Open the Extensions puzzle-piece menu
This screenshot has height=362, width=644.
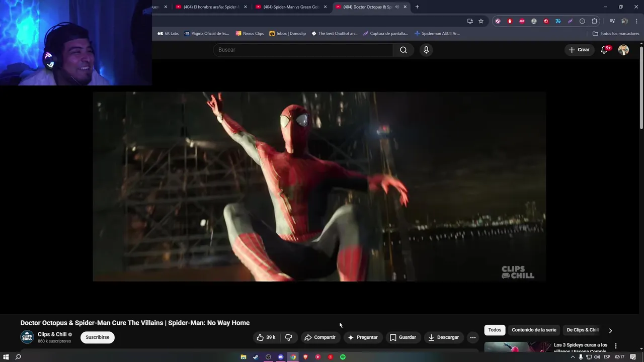595,21
